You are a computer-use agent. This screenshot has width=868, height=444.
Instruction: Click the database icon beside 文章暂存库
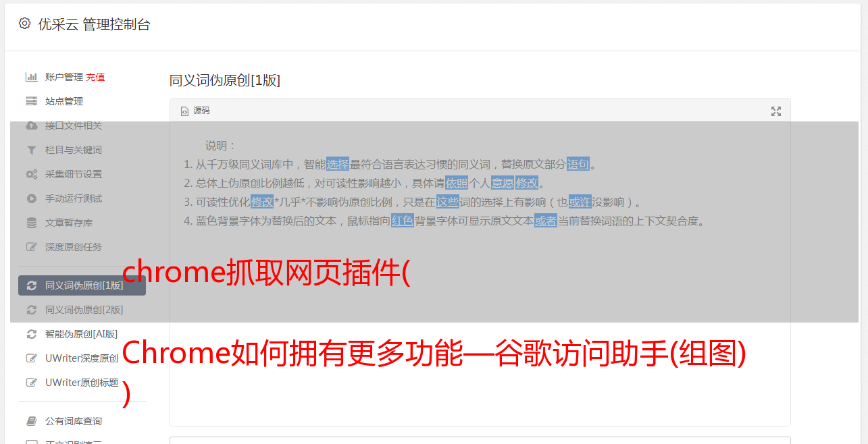31,223
